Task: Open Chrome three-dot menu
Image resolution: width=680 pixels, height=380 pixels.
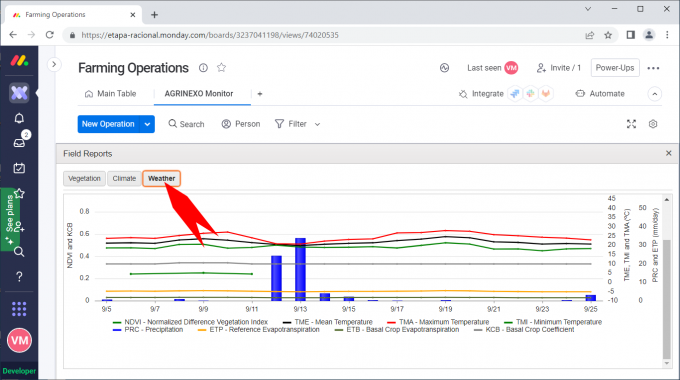Action: (x=667, y=35)
